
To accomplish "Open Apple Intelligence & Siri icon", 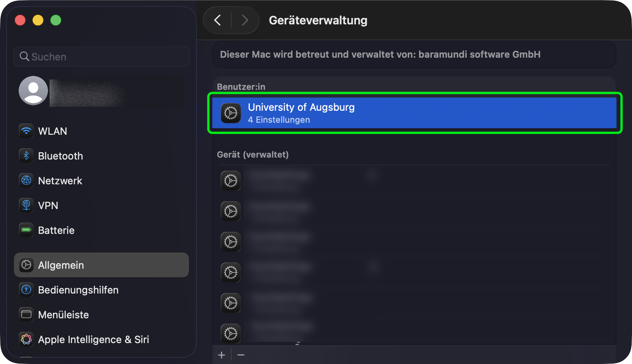I will 26,339.
